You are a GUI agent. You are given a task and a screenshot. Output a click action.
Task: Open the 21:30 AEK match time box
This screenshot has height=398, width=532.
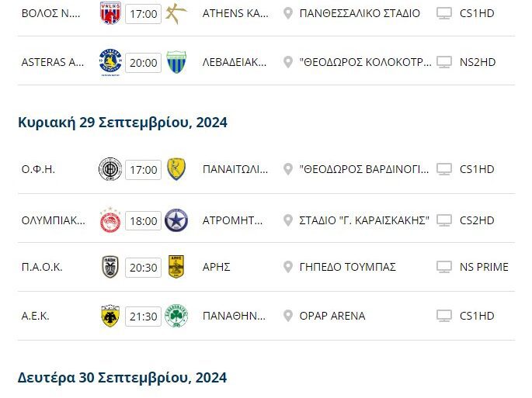point(143,317)
